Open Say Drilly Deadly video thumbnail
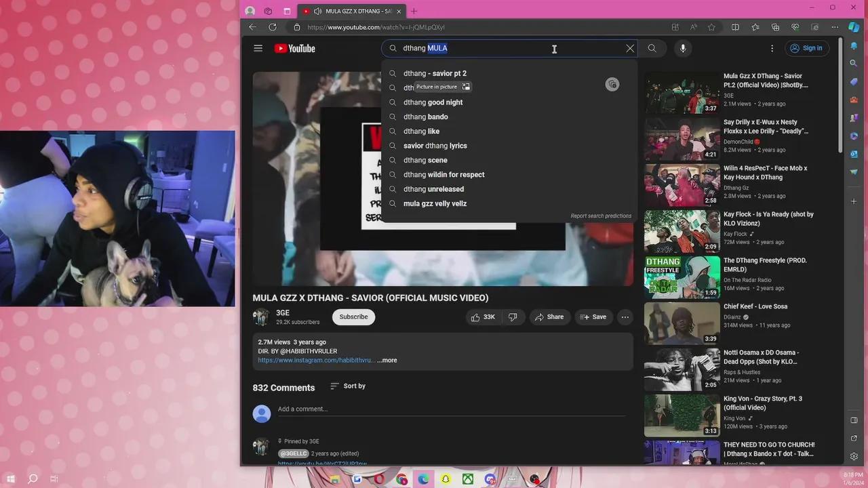Image resolution: width=868 pixels, height=488 pixels. coord(682,140)
